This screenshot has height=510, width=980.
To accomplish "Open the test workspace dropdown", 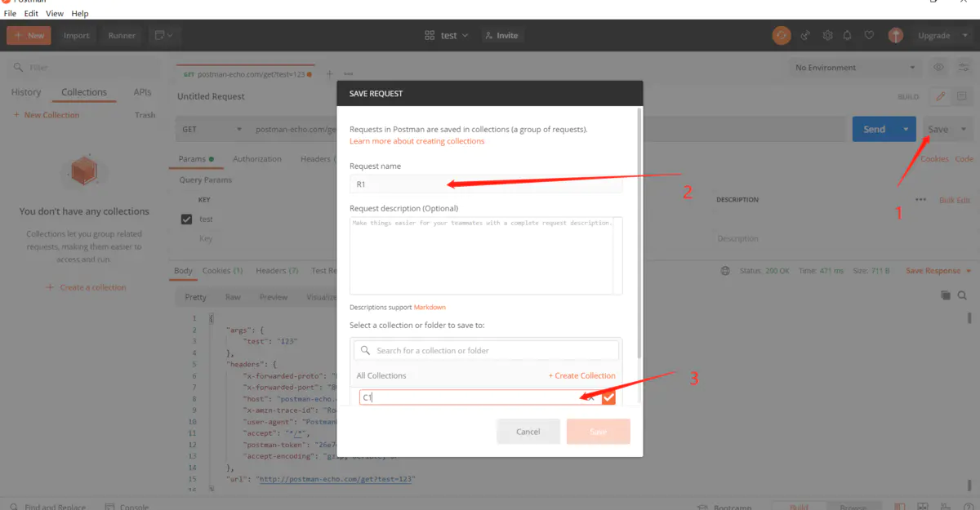I will pos(448,35).
